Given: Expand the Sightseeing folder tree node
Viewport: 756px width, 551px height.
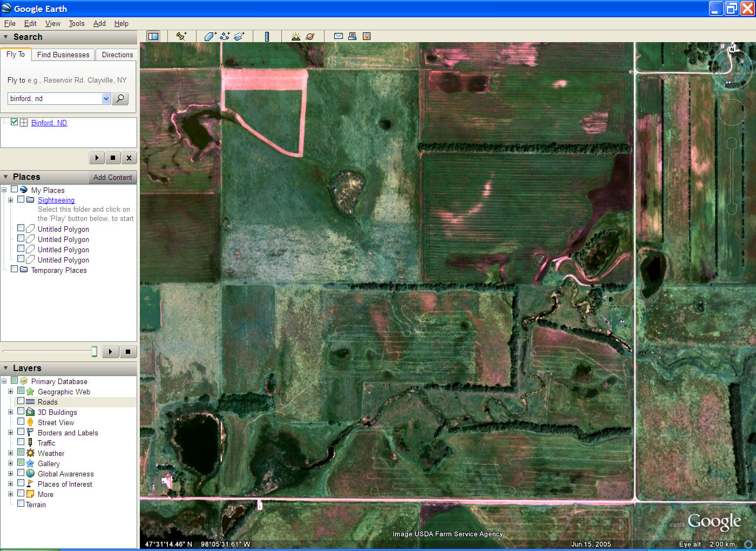Looking at the screenshot, I should (10, 200).
